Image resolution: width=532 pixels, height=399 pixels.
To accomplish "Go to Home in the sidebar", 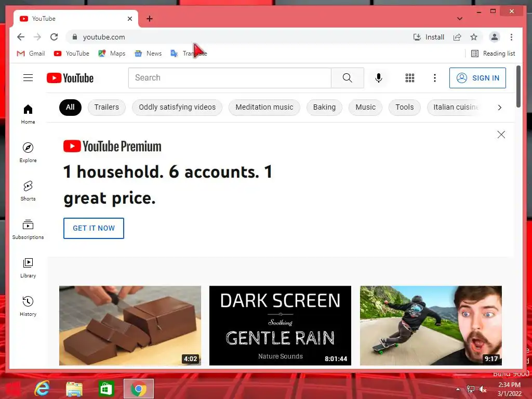I will pyautogui.click(x=28, y=114).
